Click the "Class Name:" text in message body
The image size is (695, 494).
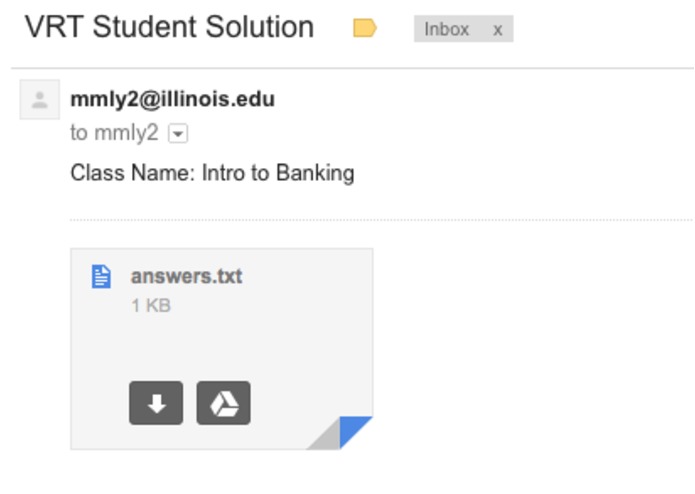133,172
